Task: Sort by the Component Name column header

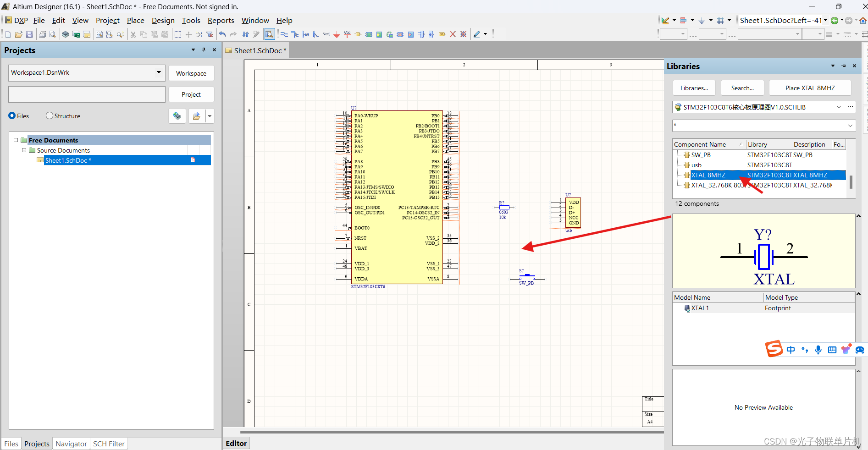Action: coord(709,144)
